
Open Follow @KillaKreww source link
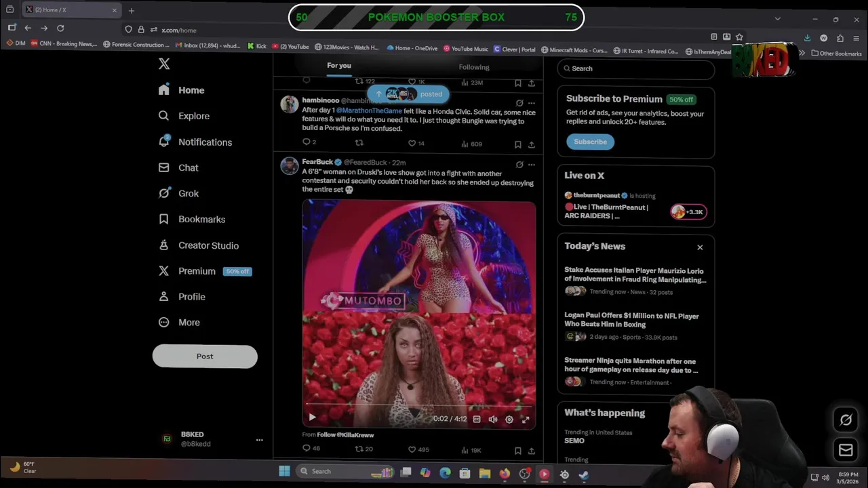[x=345, y=435]
